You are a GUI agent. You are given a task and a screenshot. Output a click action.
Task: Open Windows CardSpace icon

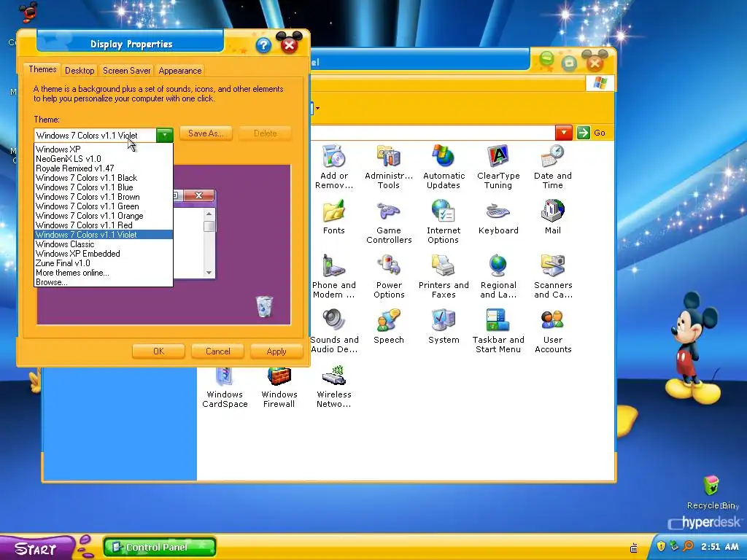coord(225,376)
